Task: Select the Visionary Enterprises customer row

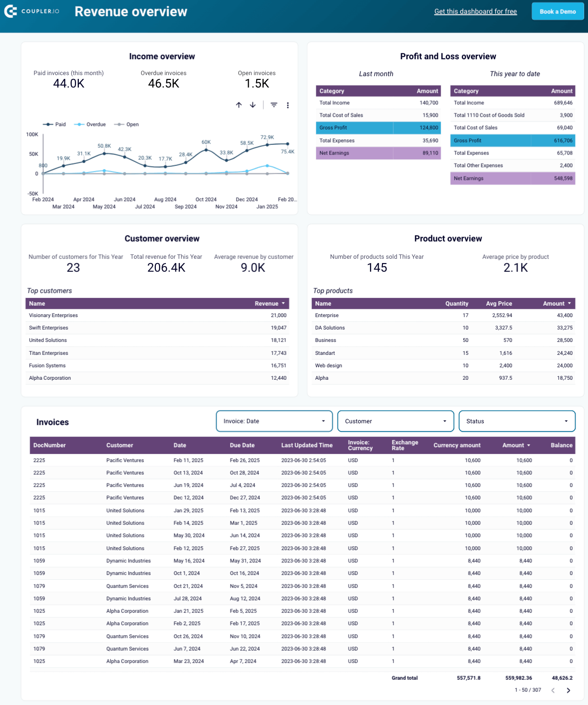Action: [x=157, y=316]
